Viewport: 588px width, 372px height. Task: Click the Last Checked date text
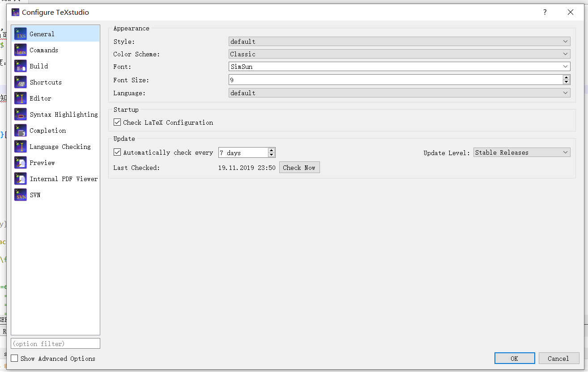pyautogui.click(x=247, y=168)
